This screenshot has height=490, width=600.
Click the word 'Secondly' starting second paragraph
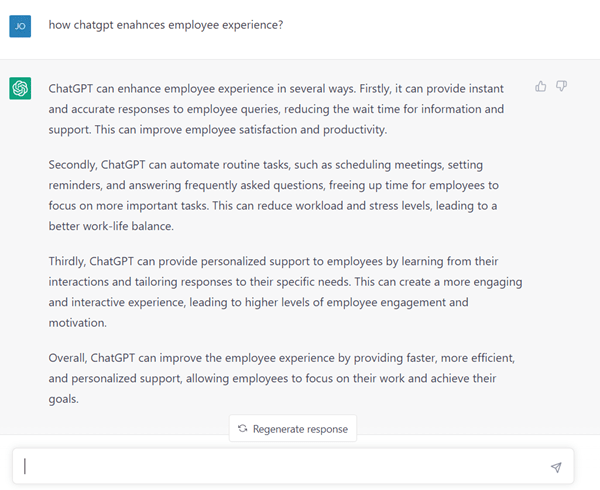(73, 165)
